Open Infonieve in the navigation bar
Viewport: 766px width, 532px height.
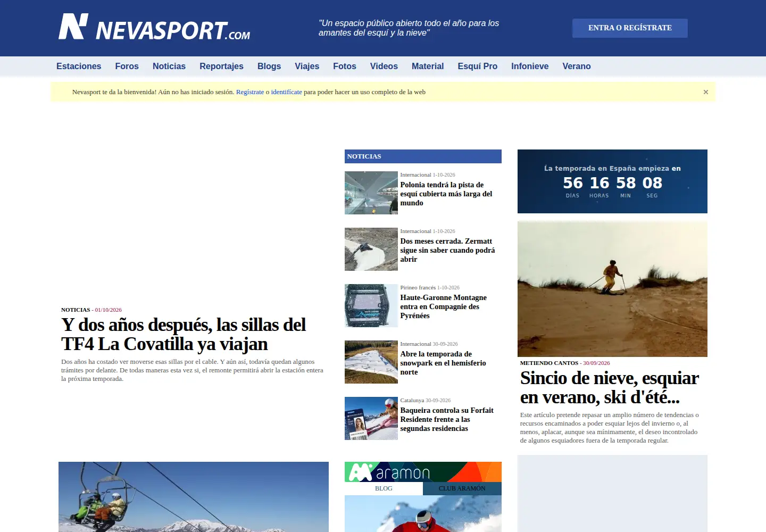pyautogui.click(x=530, y=66)
